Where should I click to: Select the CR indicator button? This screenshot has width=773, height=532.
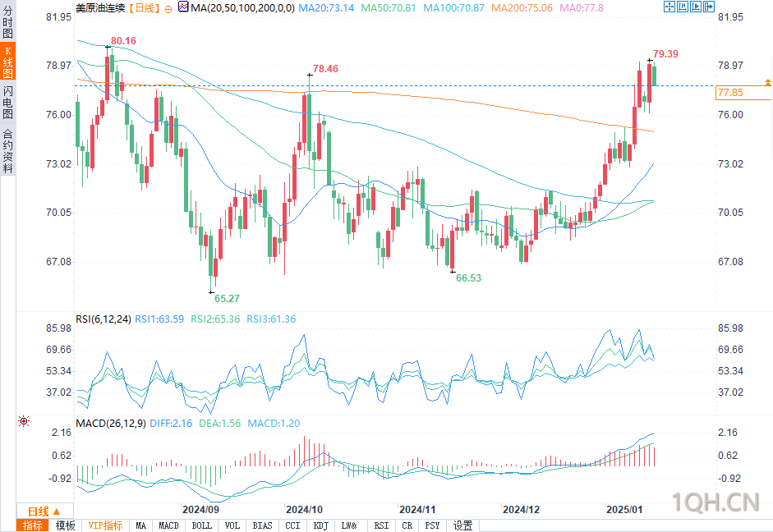[407, 525]
